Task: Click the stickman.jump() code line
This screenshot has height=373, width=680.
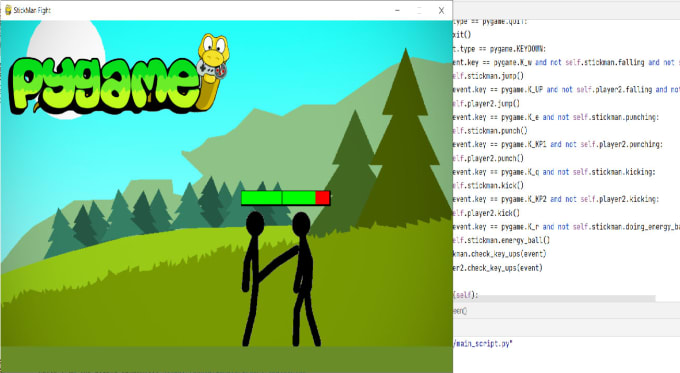Action: (x=488, y=76)
